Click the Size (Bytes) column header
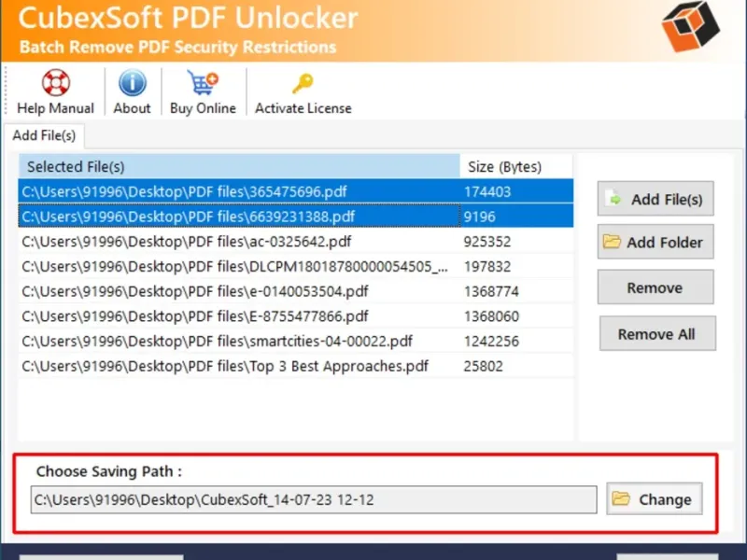 click(x=516, y=166)
